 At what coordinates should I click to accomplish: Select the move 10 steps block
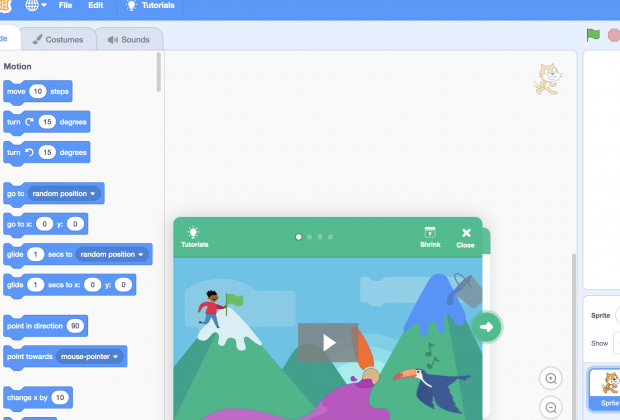point(38,92)
